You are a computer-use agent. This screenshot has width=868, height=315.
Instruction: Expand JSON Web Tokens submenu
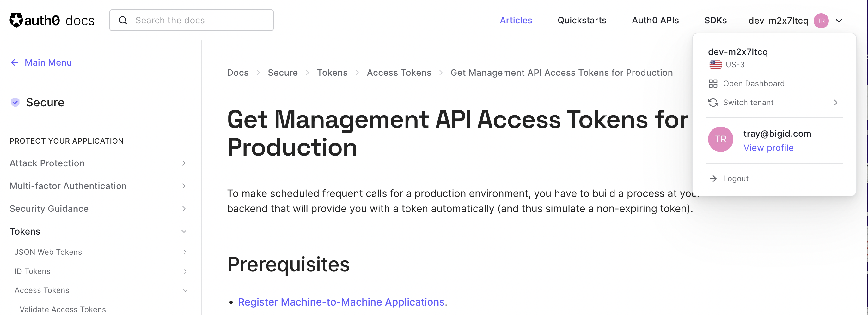tap(185, 253)
